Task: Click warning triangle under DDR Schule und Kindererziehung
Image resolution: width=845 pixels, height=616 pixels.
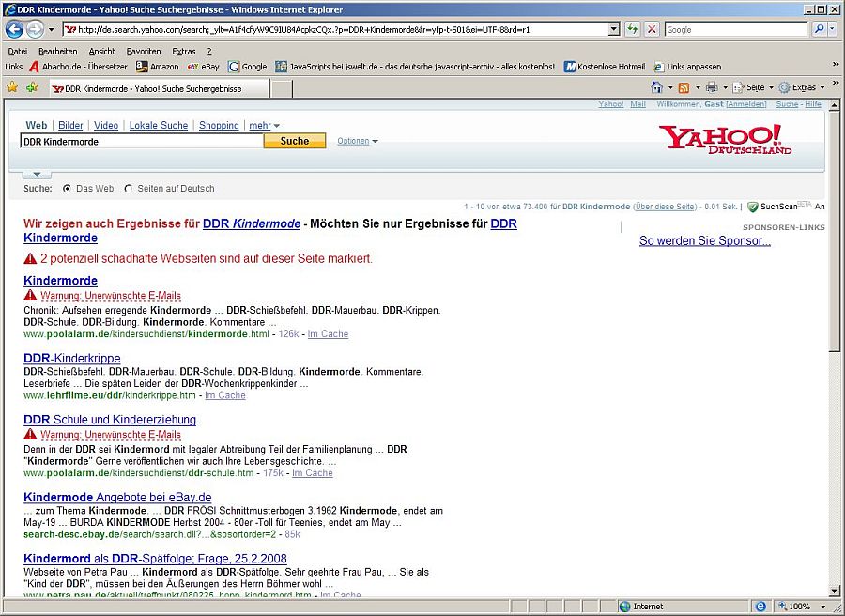Action: pyautogui.click(x=30, y=435)
